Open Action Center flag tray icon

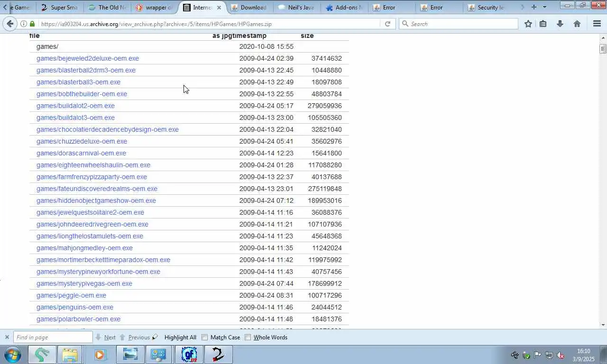click(537, 355)
